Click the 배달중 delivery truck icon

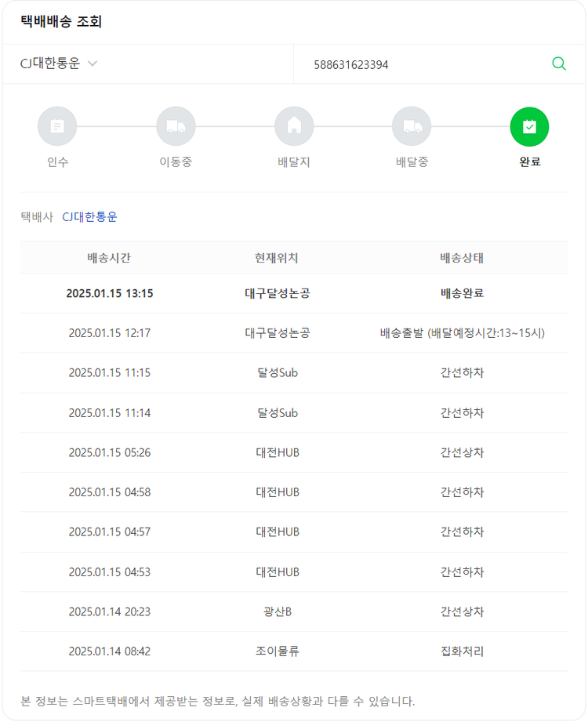(412, 126)
